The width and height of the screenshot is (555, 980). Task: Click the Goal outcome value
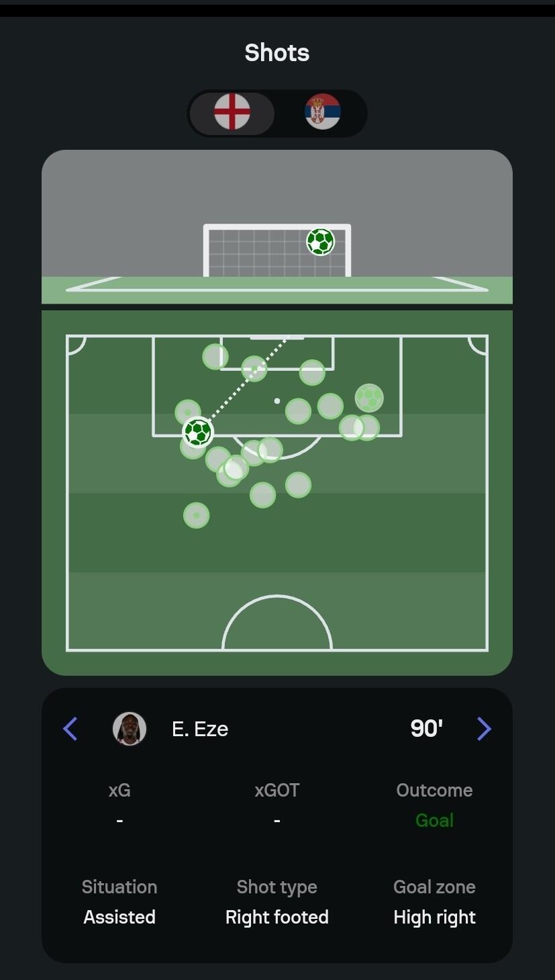click(x=434, y=820)
